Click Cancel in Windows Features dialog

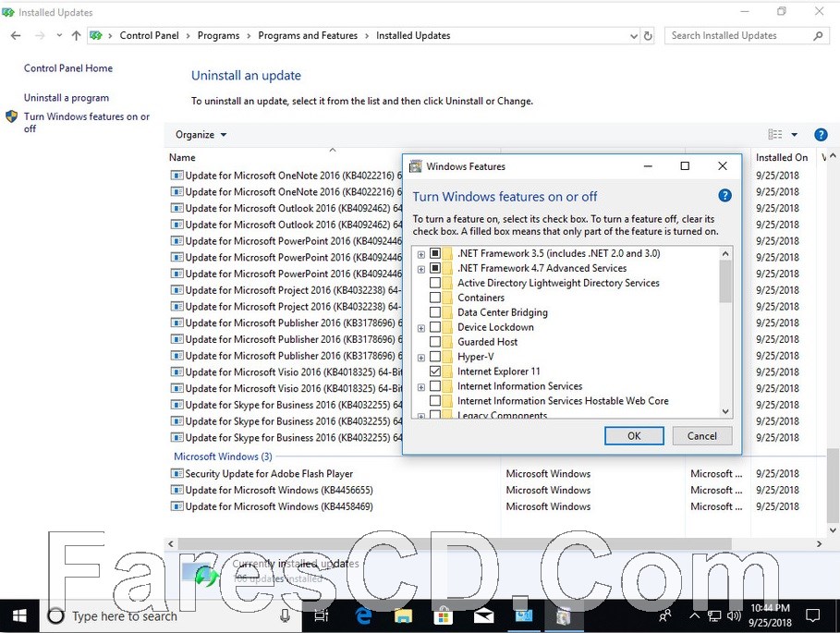click(701, 435)
